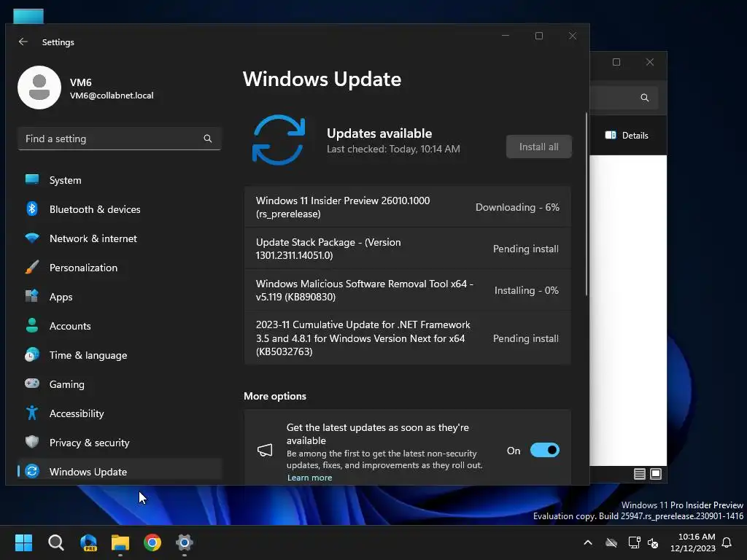Open Accounts settings

coord(119,326)
